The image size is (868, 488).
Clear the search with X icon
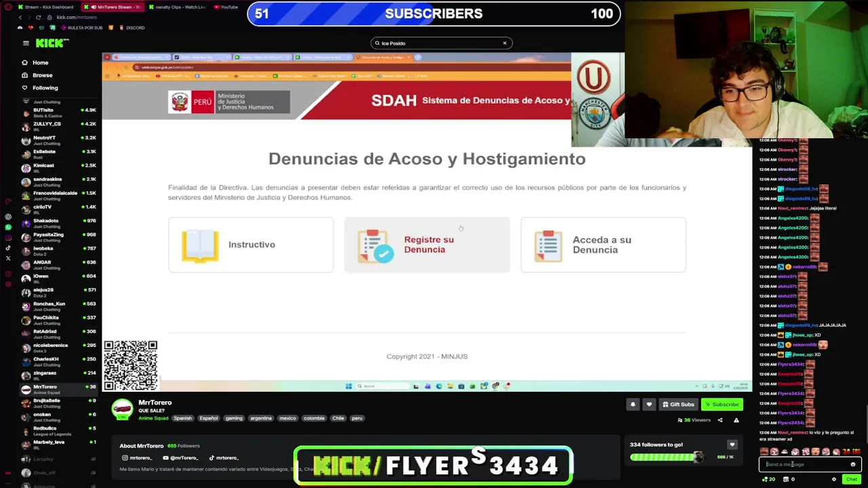pyautogui.click(x=505, y=43)
